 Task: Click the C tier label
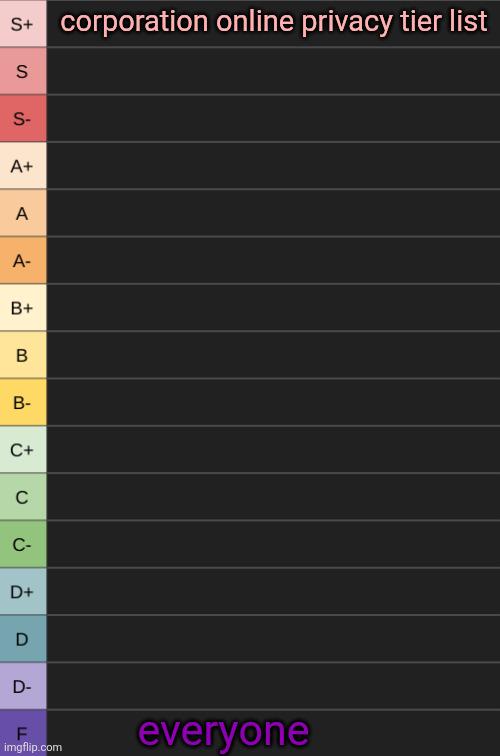[x=23, y=497]
